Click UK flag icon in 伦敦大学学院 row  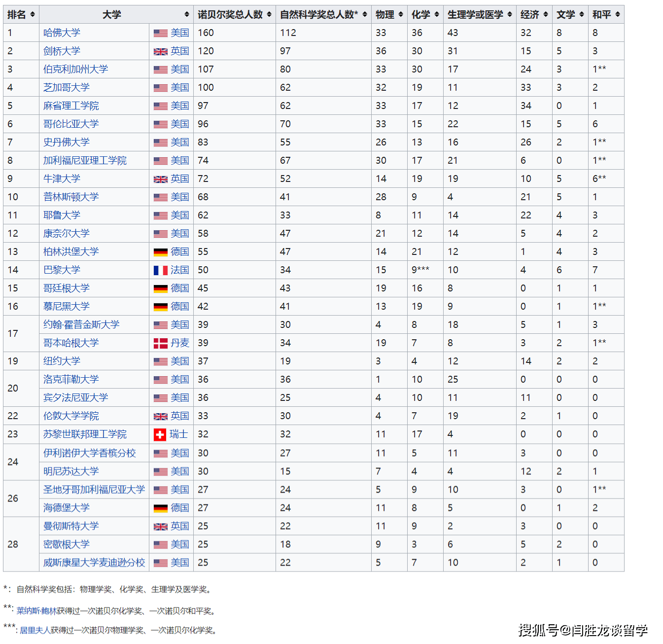(160, 416)
